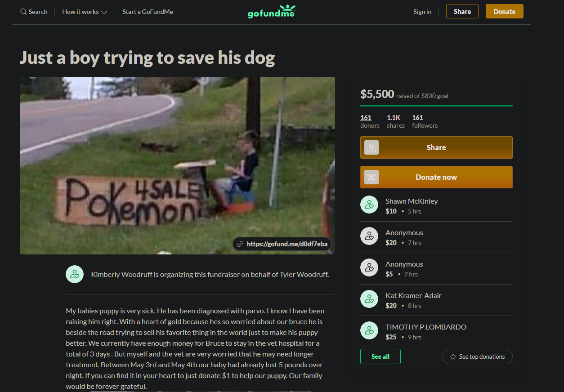Viewport: 564px width, 392px height.
Task: Expand the How it works dropdown
Action: click(x=85, y=12)
